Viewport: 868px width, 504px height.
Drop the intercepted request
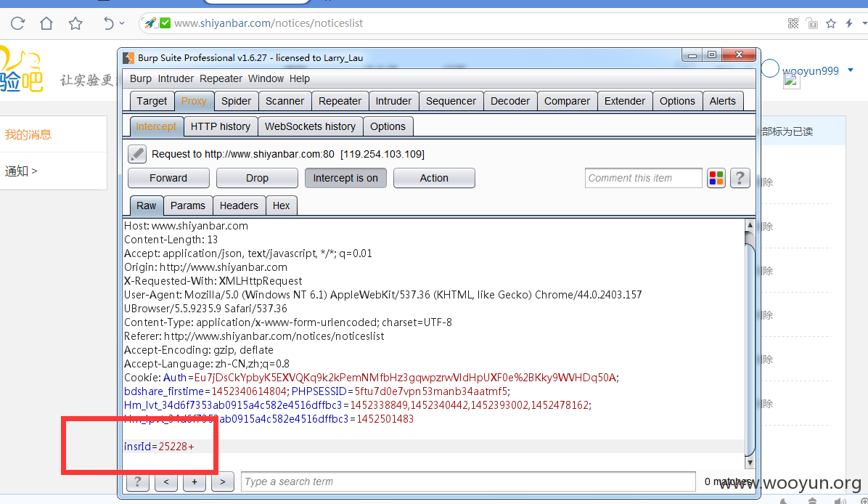coord(257,179)
